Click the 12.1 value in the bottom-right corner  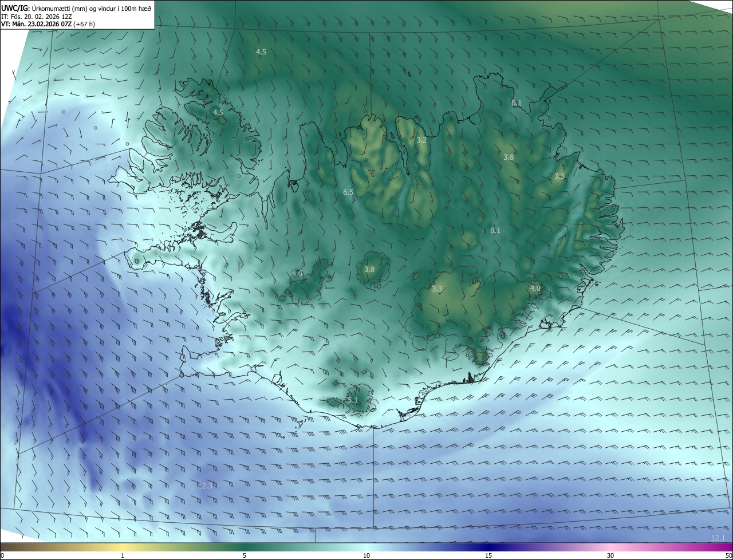tap(718, 538)
